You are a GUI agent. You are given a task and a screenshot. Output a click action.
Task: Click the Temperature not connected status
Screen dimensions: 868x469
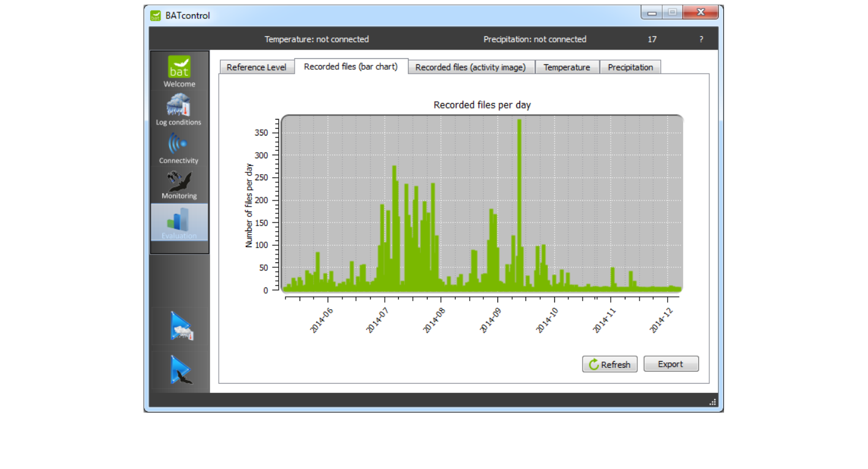point(316,39)
